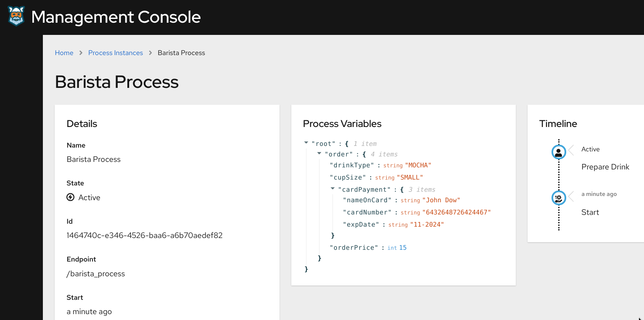The width and height of the screenshot is (644, 320).
Task: Collapse the "root" JSON node
Action: coord(306,143)
